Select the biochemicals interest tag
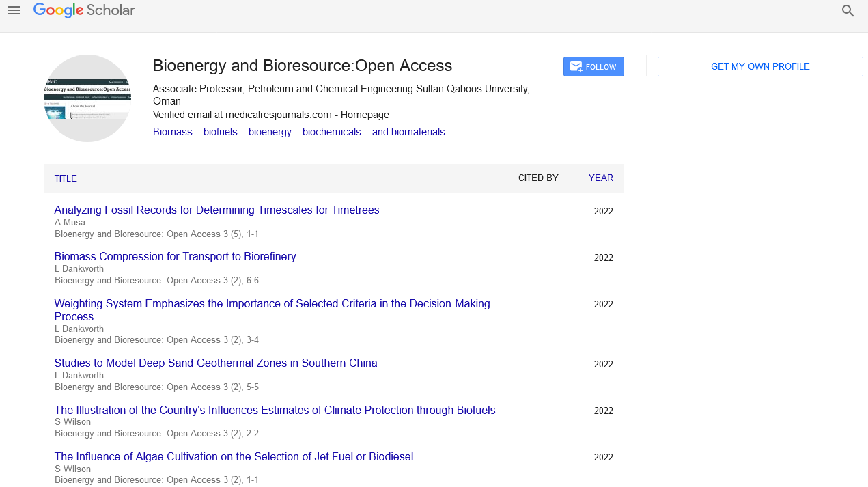Image resolution: width=868 pixels, height=487 pixels. 332,132
